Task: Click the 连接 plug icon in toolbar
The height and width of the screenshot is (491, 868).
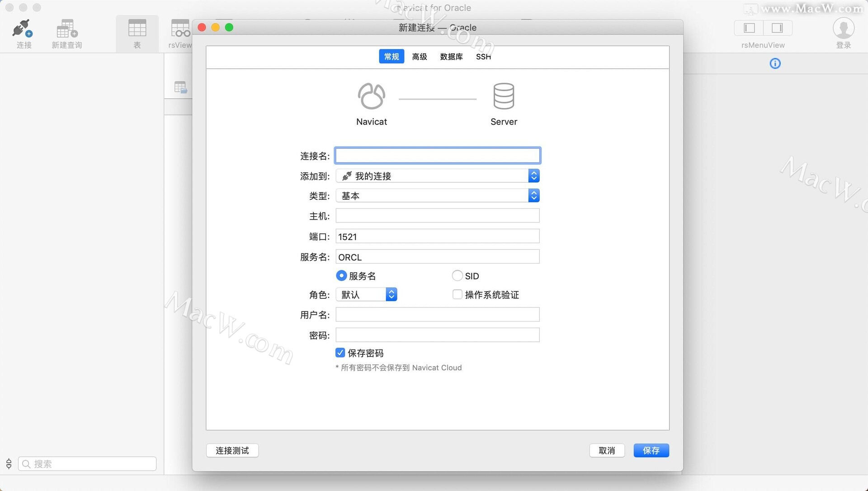Action: click(x=23, y=28)
